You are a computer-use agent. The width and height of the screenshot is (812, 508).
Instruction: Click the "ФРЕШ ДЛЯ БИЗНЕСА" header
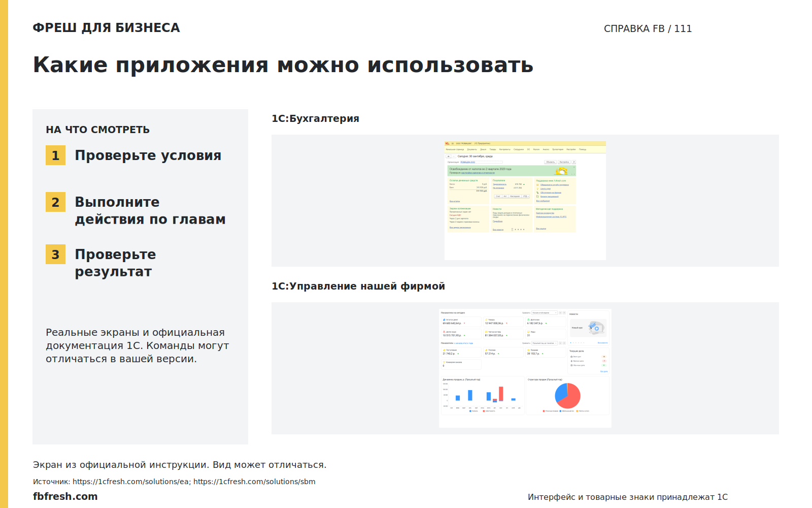tap(107, 28)
